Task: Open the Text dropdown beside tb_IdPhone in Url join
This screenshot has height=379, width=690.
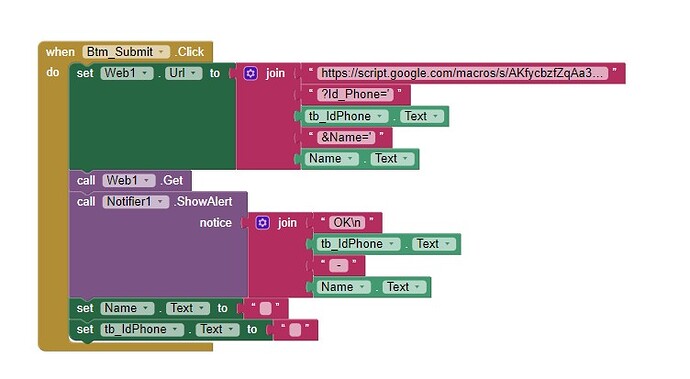Action: click(x=422, y=116)
